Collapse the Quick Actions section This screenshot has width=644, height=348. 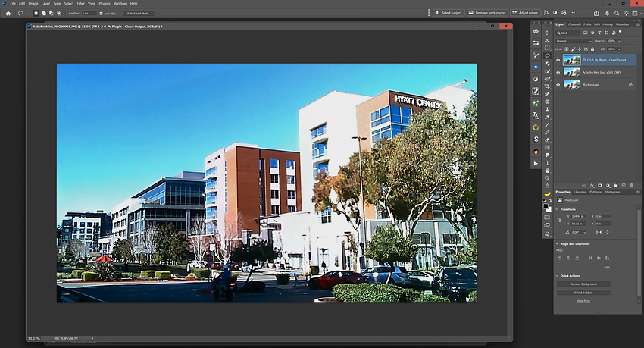pos(558,275)
